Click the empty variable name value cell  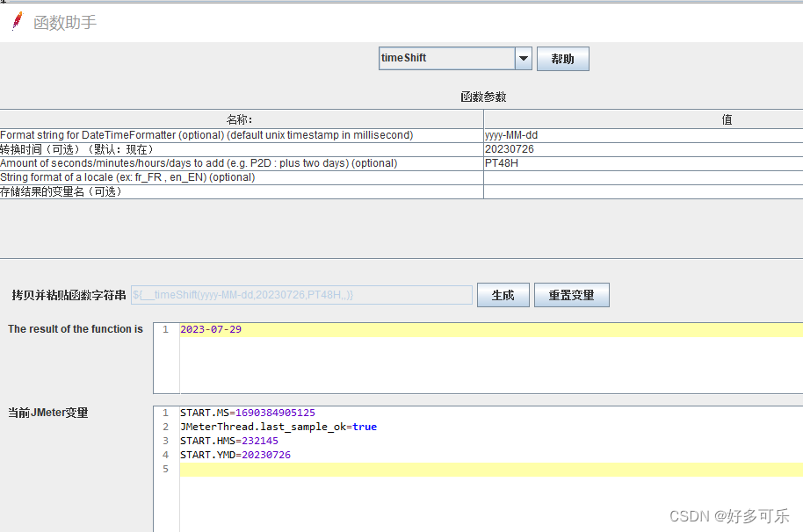click(643, 192)
